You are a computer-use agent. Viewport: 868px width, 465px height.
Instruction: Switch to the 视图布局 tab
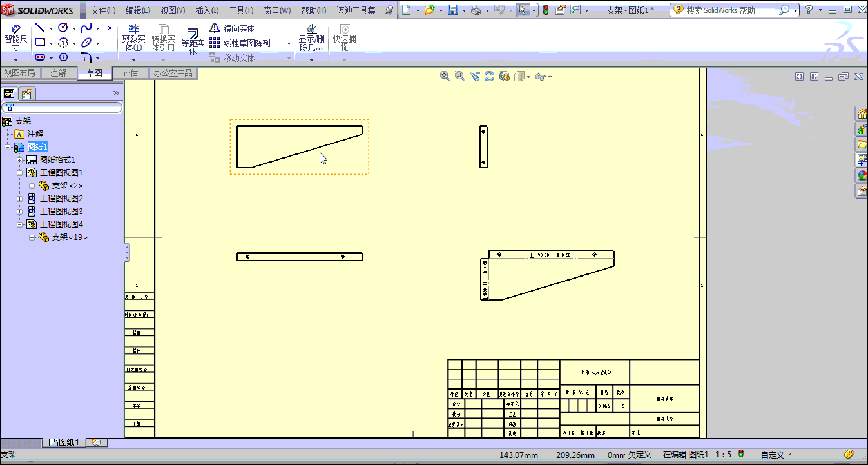pos(19,73)
